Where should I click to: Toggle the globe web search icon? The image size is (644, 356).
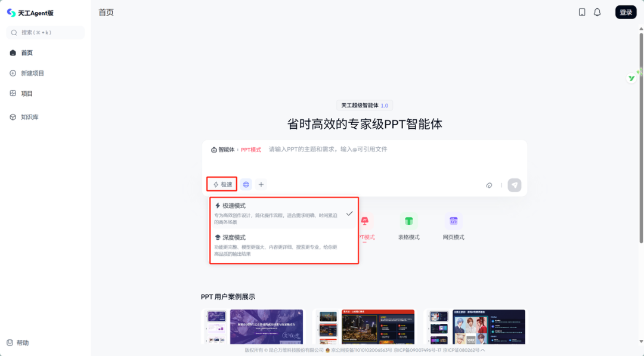click(246, 185)
